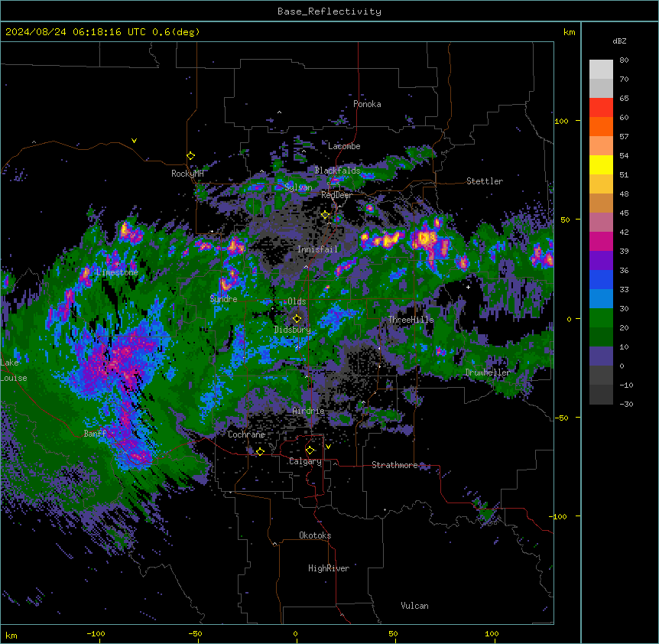Click the Didsbury label
Image resolution: width=659 pixels, height=644 pixels.
293,330
